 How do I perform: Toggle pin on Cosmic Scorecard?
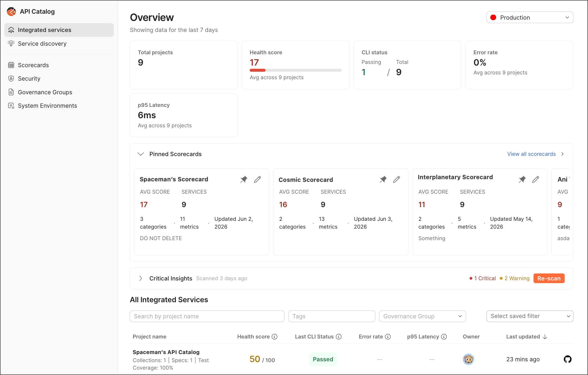point(383,179)
